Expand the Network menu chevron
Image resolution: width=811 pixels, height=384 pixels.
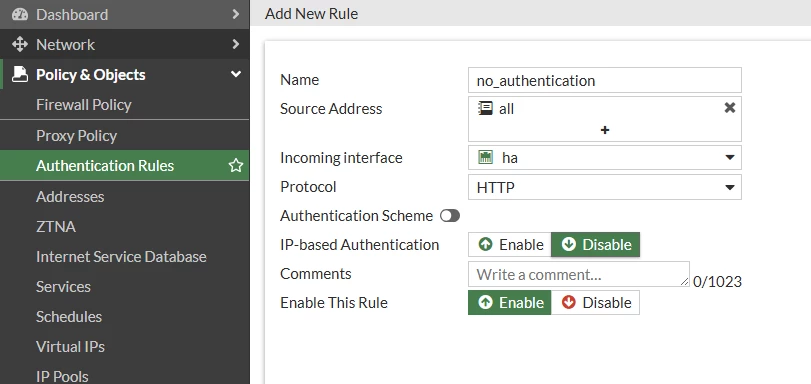[x=236, y=45]
